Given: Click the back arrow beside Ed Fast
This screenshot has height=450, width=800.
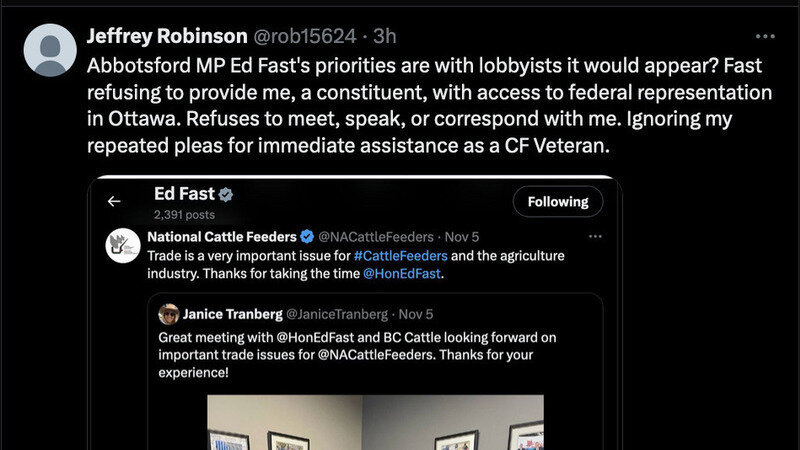Looking at the screenshot, I should (114, 202).
